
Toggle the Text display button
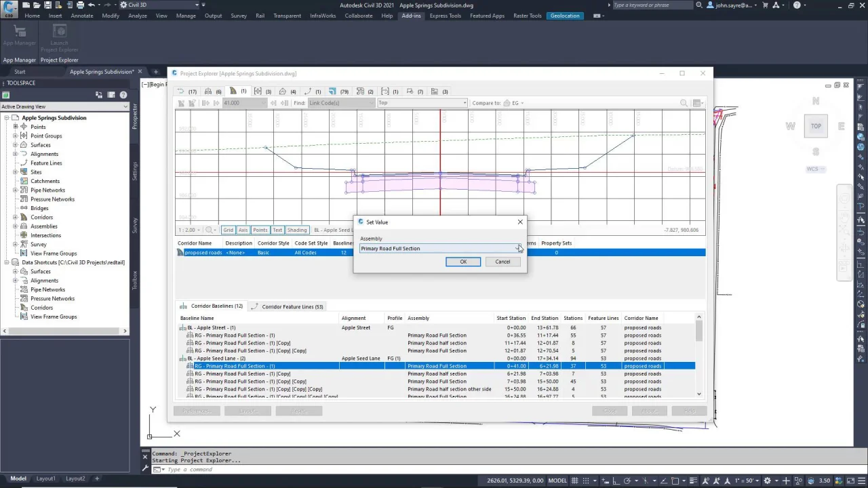[x=277, y=230]
